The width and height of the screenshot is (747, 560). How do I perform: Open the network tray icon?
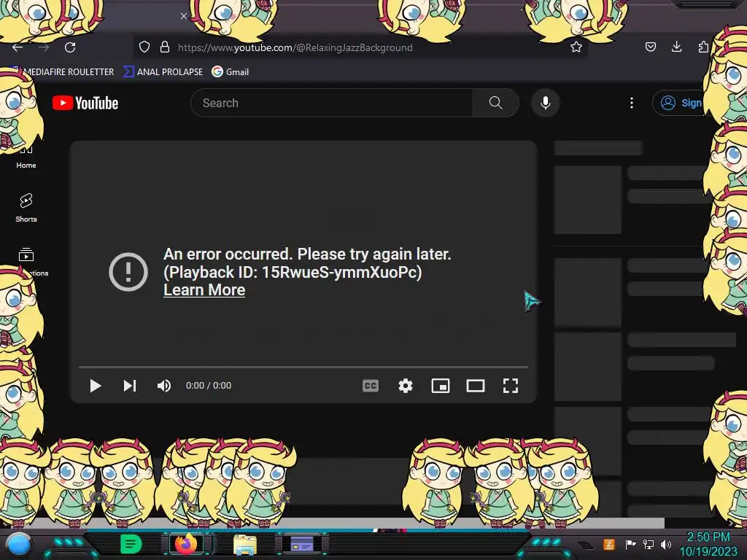649,544
